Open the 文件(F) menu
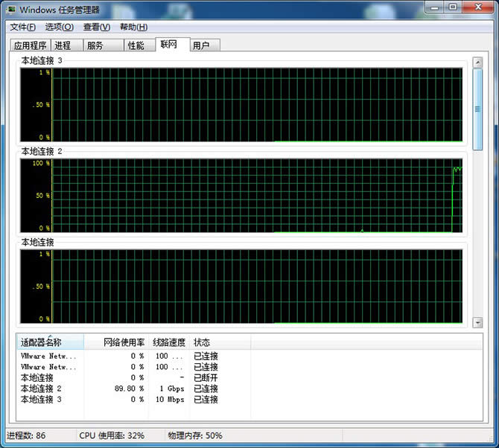 (22, 27)
